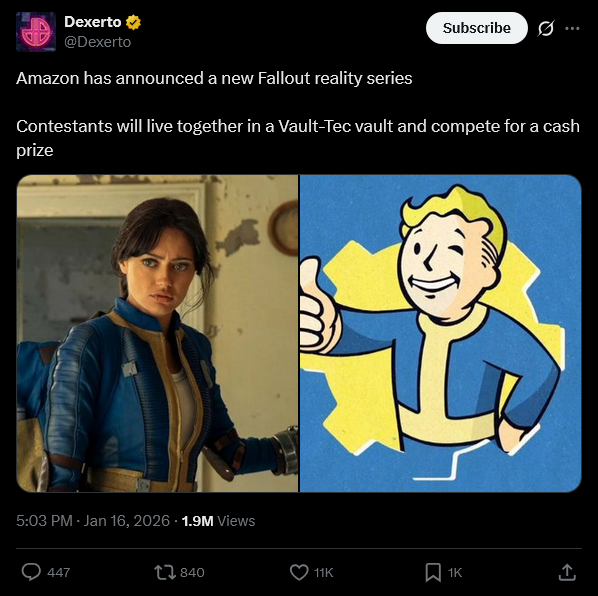Bookmark the post using the bookmark icon
The width and height of the screenshot is (598, 596).
coord(433,572)
